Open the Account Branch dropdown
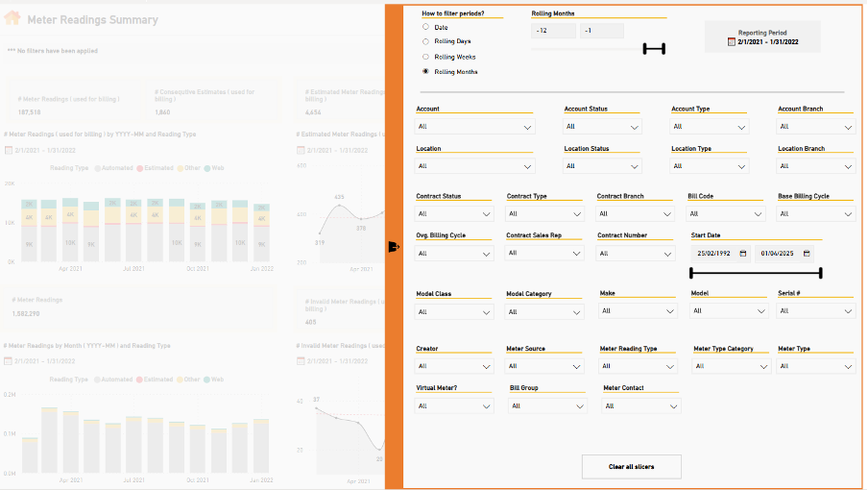This screenshot has height=490, width=868. coord(816,127)
